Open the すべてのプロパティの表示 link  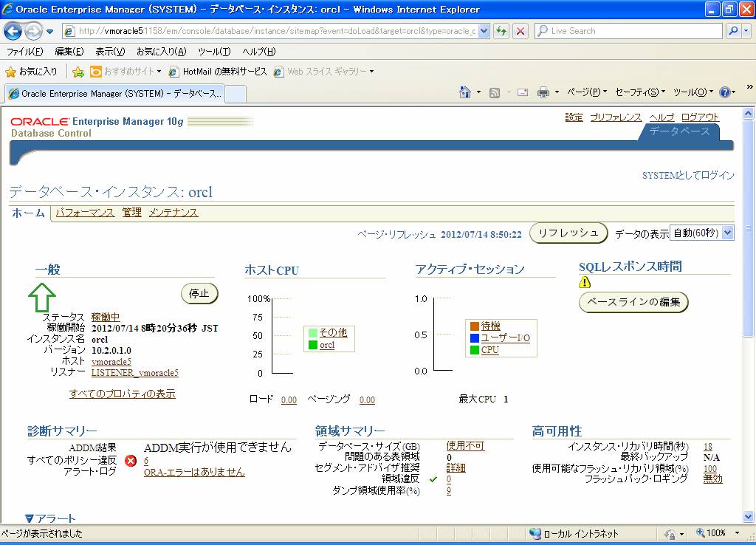tap(123, 394)
